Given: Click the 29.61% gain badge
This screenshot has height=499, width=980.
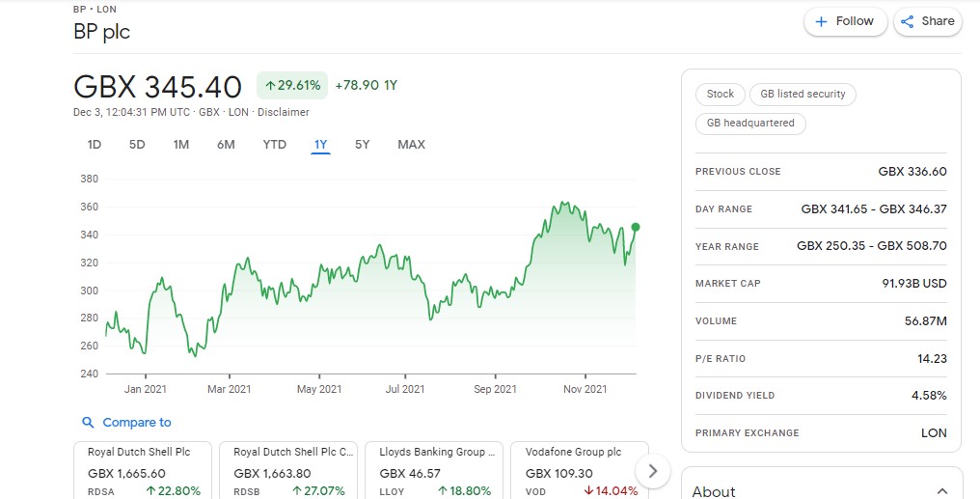Looking at the screenshot, I should 292,85.
